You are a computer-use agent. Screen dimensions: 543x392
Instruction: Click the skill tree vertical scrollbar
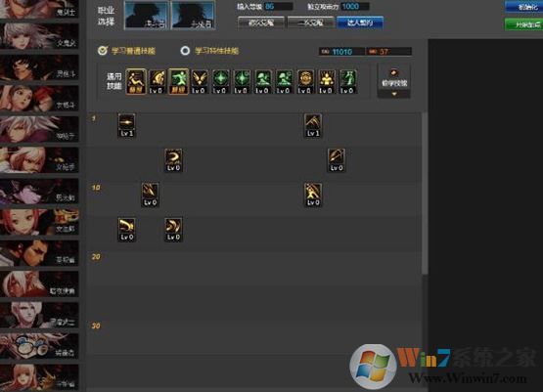point(425,193)
